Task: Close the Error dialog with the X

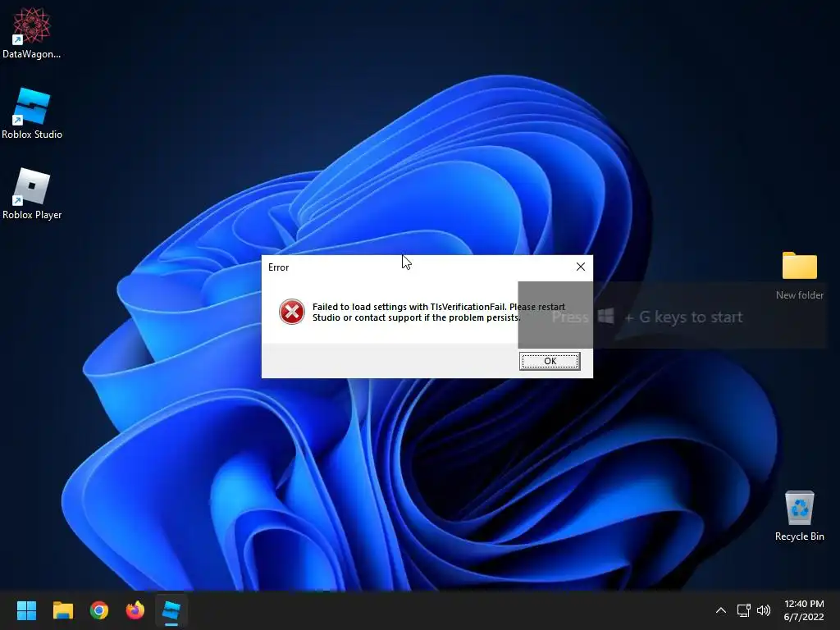Action: point(580,267)
